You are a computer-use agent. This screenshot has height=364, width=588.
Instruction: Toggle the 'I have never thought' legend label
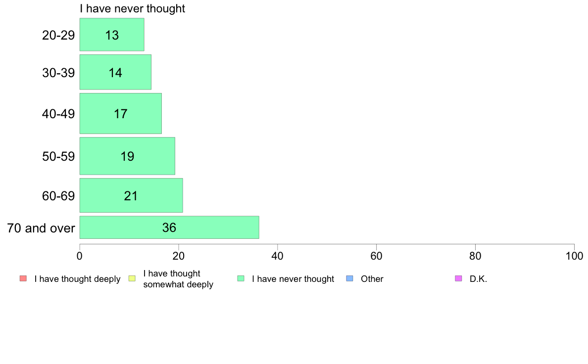pyautogui.click(x=293, y=279)
